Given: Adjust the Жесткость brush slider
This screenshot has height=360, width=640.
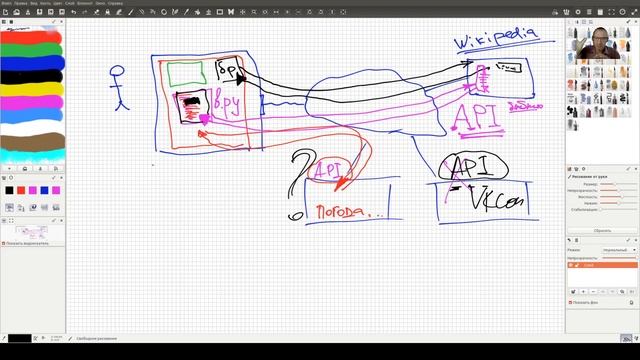Looking at the screenshot, I should [618, 197].
